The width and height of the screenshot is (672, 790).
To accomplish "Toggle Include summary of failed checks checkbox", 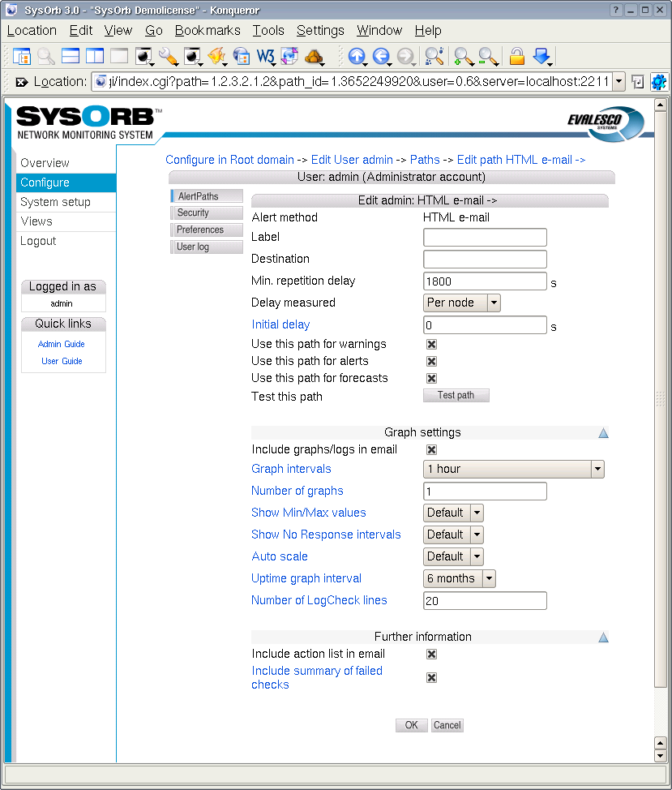I will click(431, 677).
